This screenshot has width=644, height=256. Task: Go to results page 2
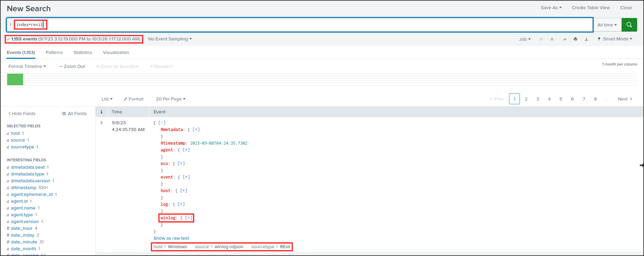[526, 99]
